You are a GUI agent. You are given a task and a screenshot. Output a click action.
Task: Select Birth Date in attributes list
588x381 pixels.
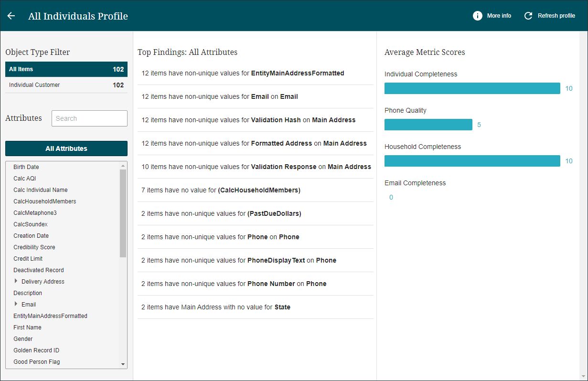point(26,167)
